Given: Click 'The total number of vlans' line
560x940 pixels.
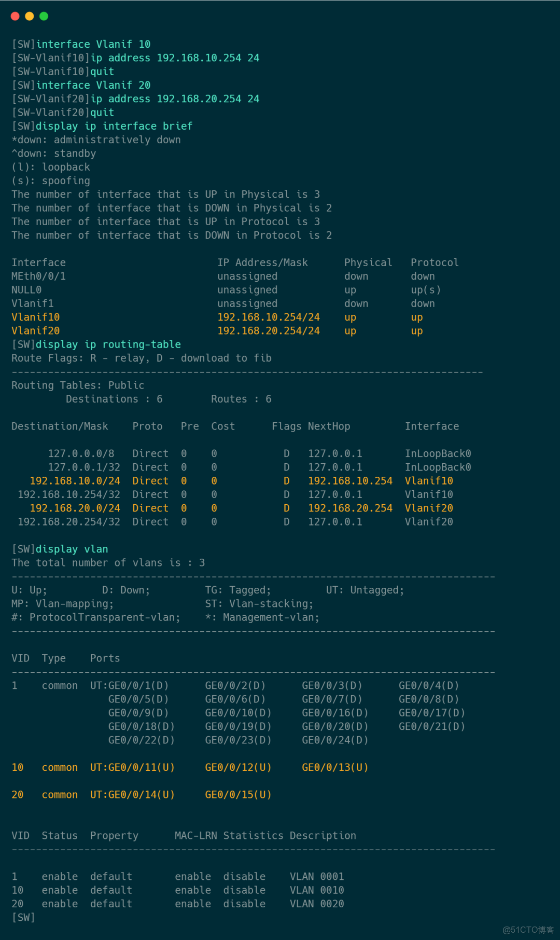Looking at the screenshot, I should 108,563.
